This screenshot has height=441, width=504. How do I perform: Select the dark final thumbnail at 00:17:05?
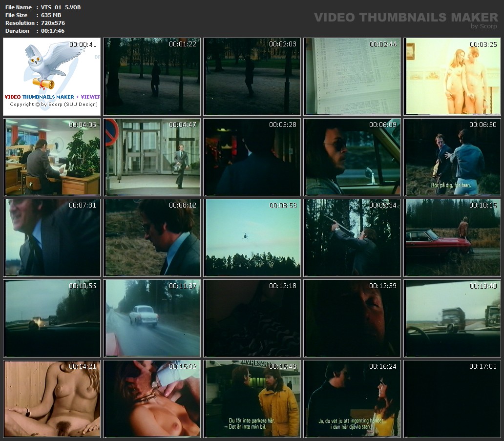[x=452, y=399]
